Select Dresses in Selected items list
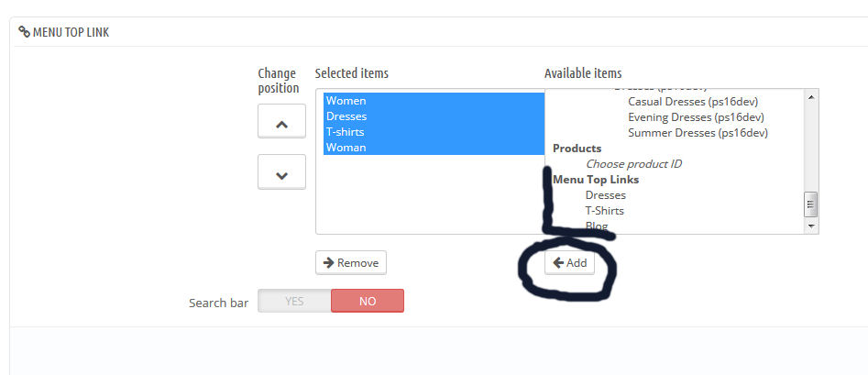 (346, 116)
